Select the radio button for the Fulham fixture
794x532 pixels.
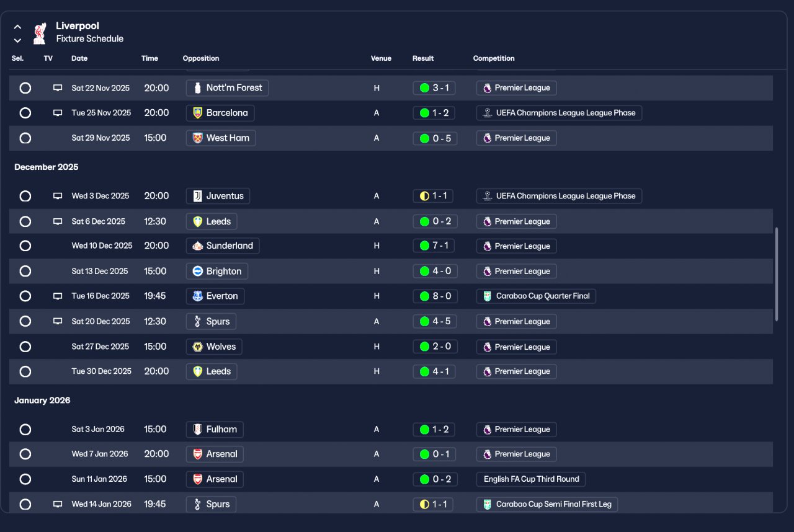(25, 429)
